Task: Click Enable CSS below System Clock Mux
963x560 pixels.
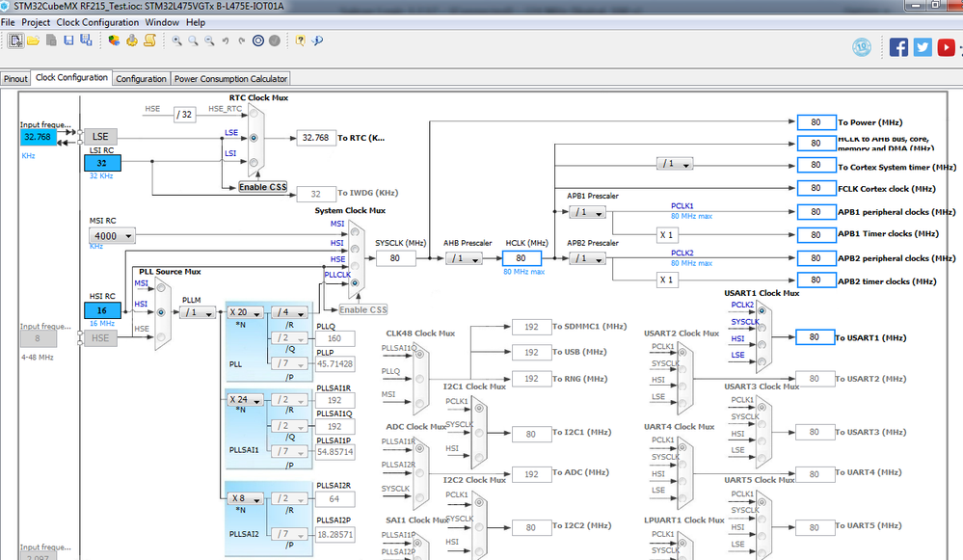Action: (x=363, y=309)
